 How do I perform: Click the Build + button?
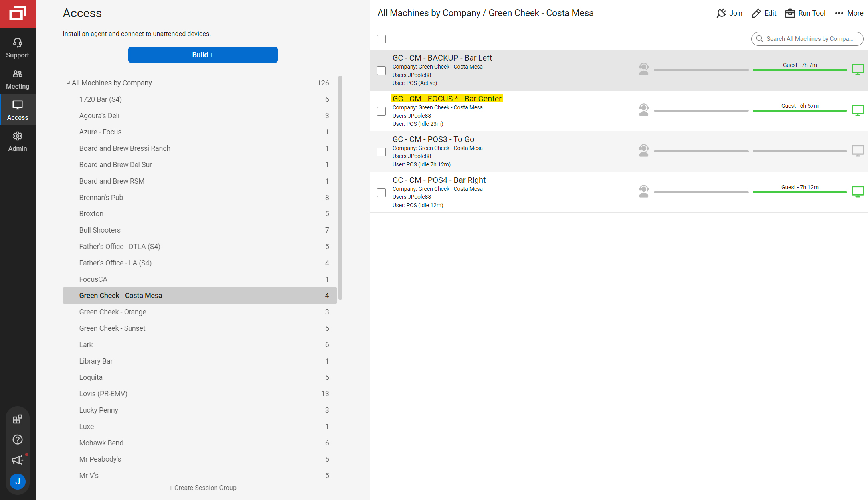tap(203, 55)
